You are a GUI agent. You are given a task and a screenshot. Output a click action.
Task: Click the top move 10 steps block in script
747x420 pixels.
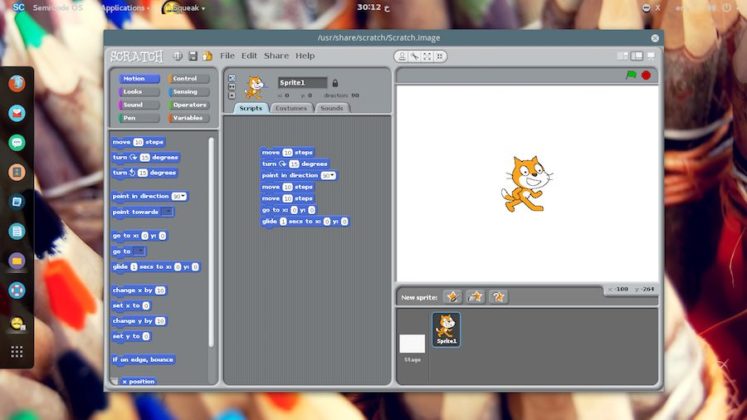287,152
